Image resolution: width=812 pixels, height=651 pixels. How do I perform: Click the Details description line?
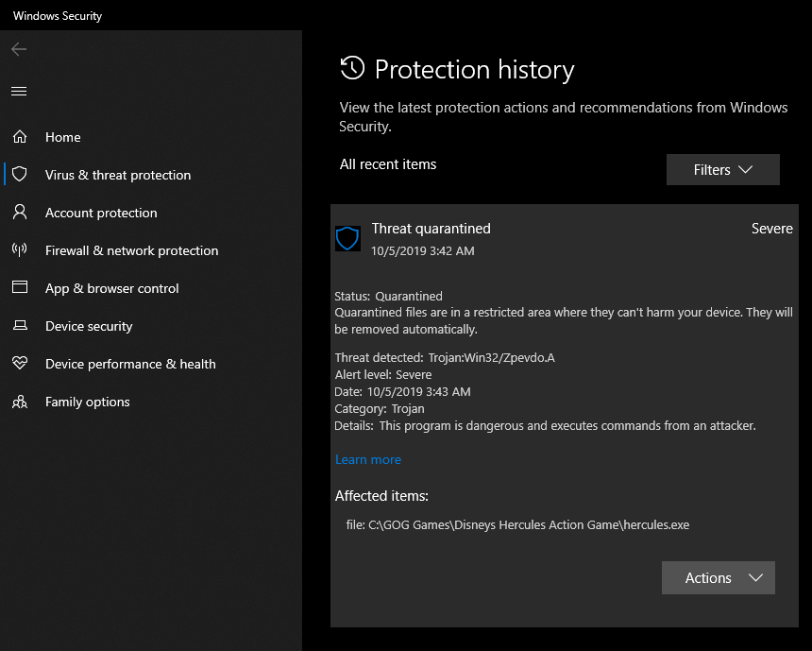546,426
